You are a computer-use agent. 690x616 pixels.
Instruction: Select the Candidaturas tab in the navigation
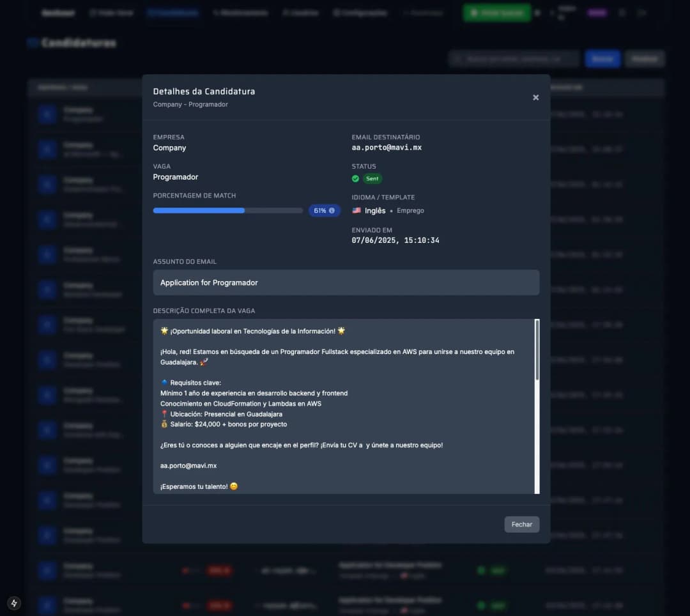click(173, 12)
